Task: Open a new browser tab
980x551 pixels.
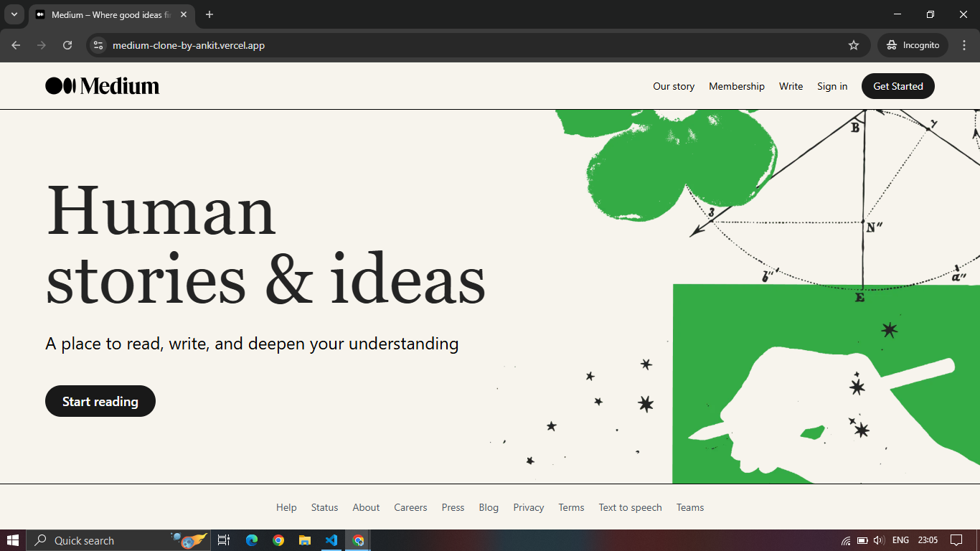Action: pyautogui.click(x=209, y=14)
